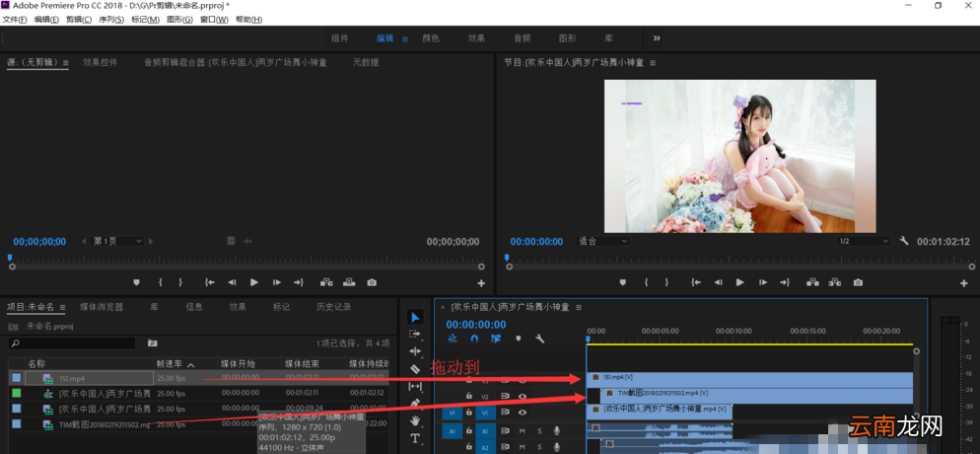Open the Source panel menu icon
The height and width of the screenshot is (454, 980).
point(66,62)
